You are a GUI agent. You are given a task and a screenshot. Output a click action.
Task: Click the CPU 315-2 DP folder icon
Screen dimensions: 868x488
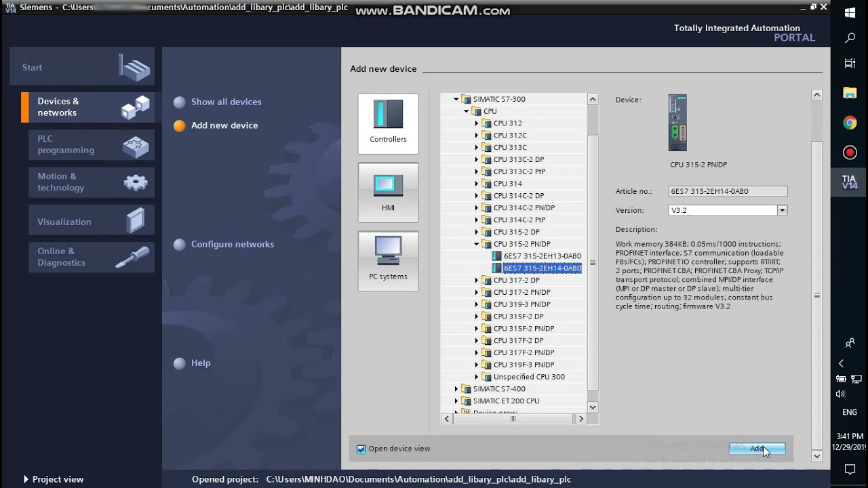click(x=486, y=232)
